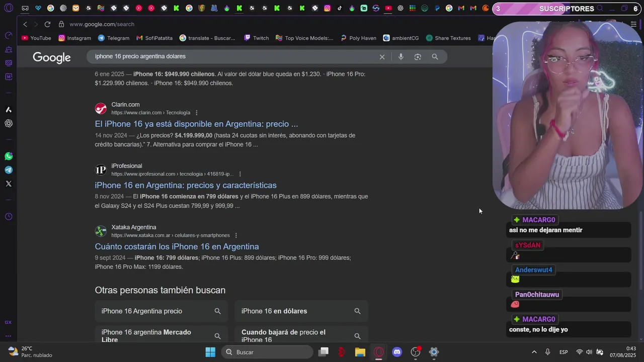Click the Xataka Argentina site favicon
The image size is (644, 362).
[101, 231]
